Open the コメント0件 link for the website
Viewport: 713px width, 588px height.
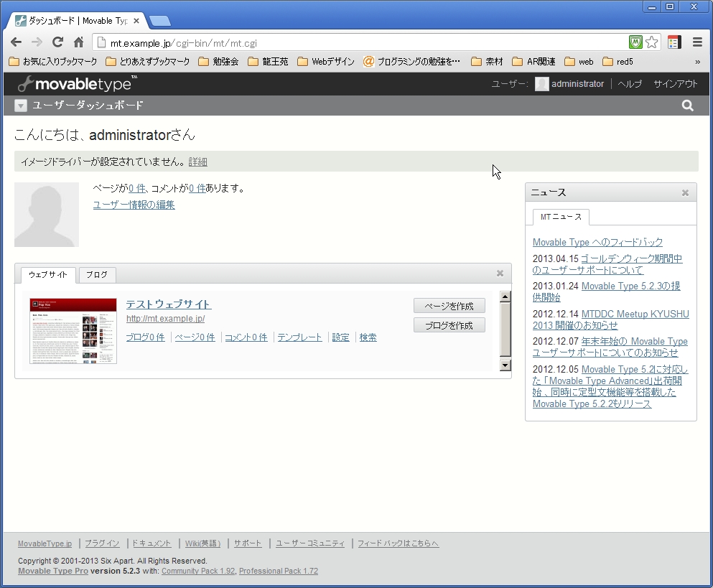point(246,337)
